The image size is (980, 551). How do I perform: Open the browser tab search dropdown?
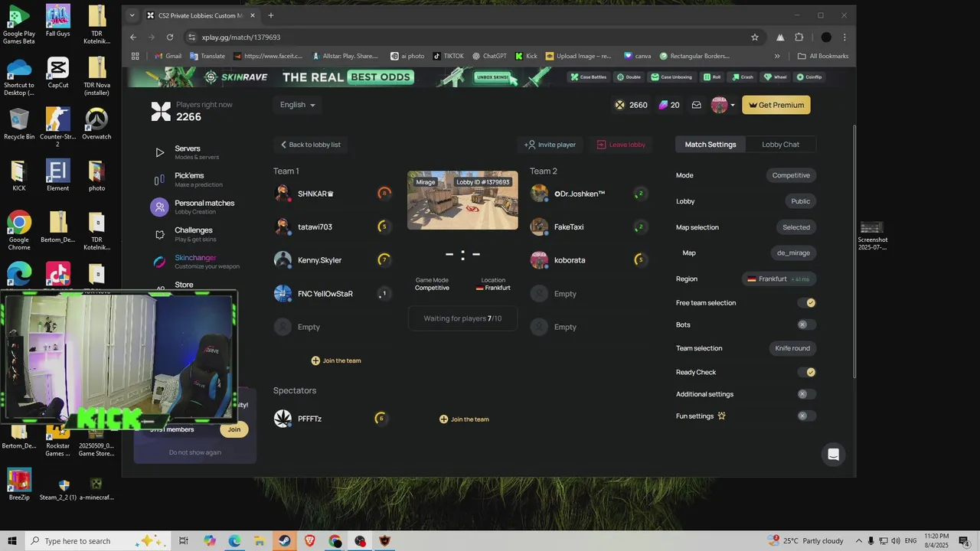132,15
